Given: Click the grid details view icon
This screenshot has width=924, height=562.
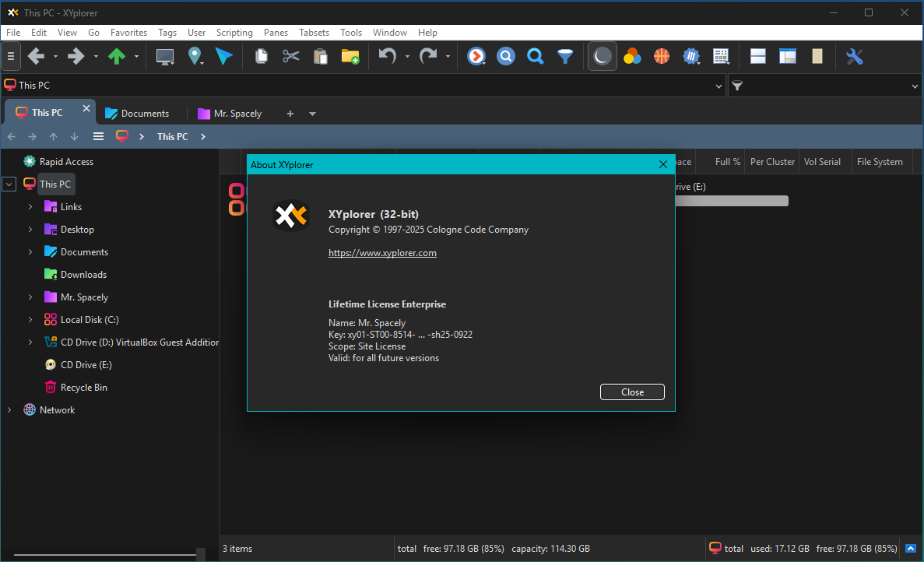Looking at the screenshot, I should pos(721,57).
